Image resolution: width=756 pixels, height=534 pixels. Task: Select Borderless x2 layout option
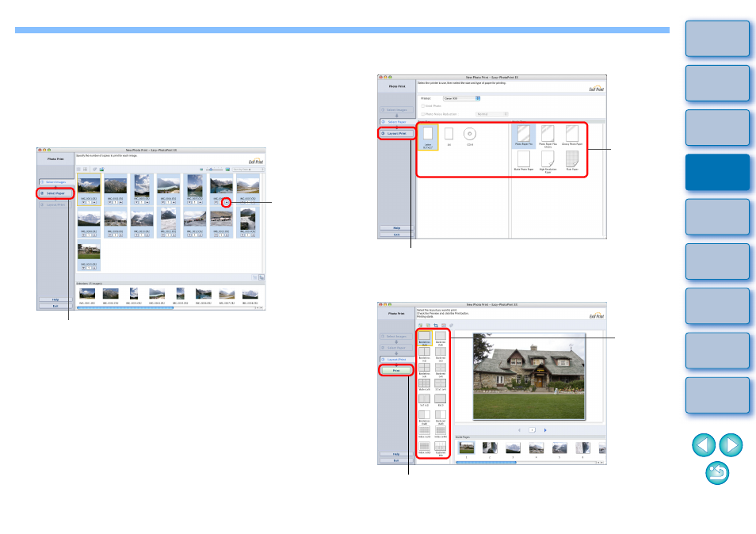[424, 354]
